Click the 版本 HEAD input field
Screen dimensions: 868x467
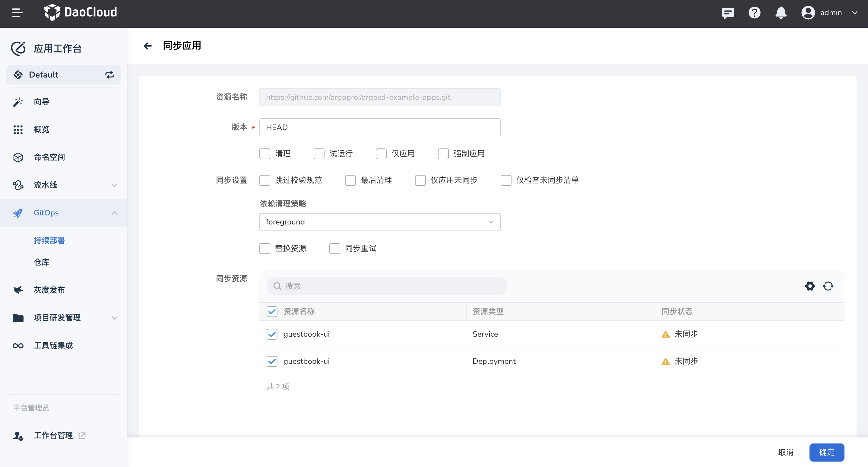(379, 127)
